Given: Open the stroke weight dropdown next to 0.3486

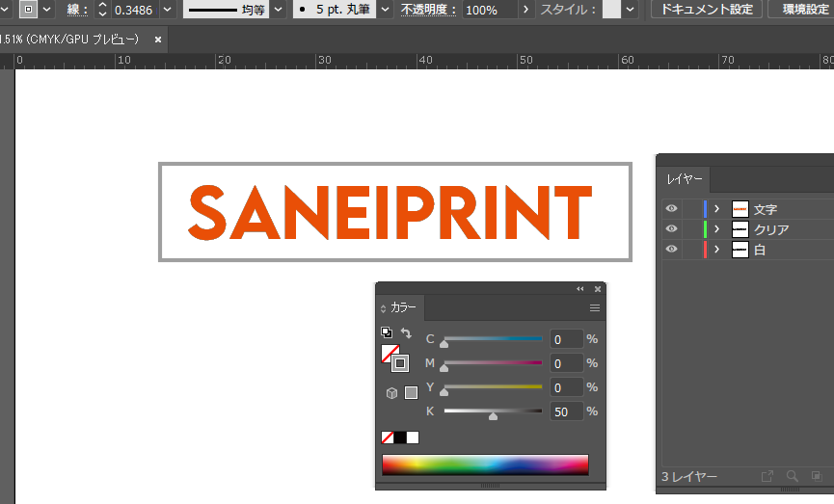Looking at the screenshot, I should 167,9.
